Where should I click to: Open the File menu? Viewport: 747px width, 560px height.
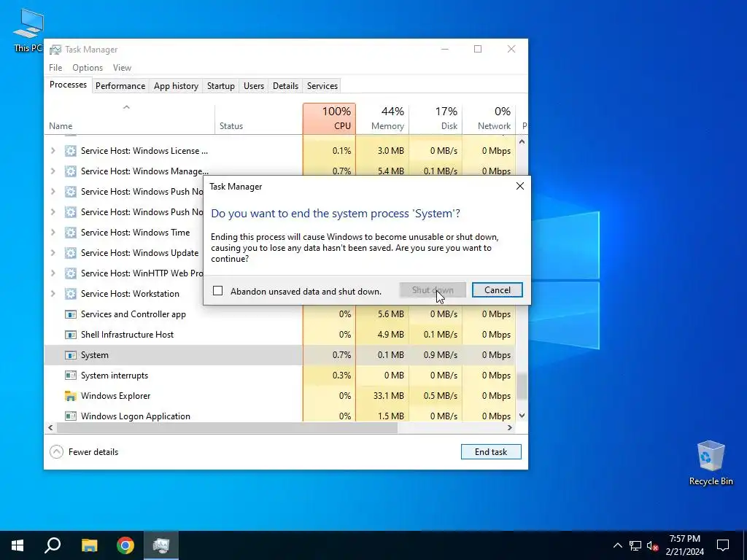tap(55, 68)
